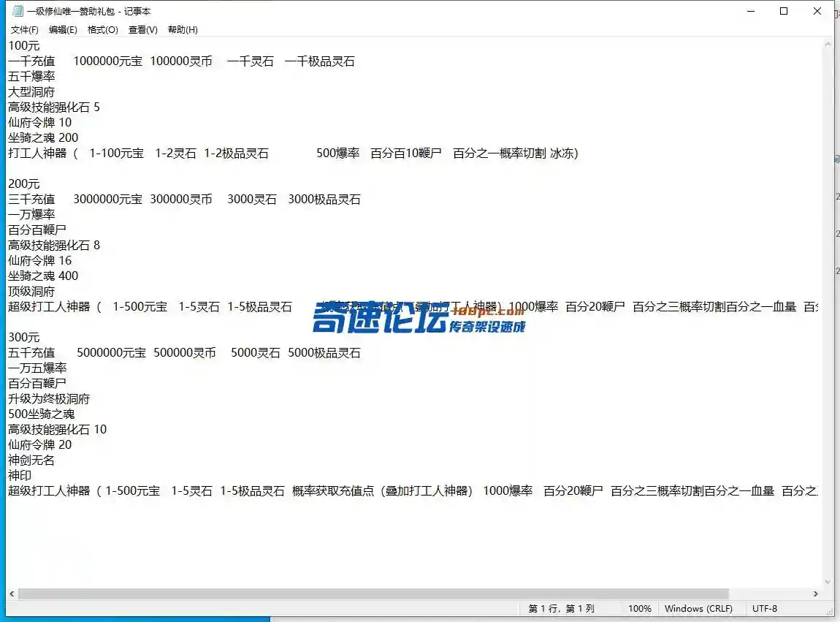
Task: Click the 神剑无名 line
Action: tap(31, 460)
